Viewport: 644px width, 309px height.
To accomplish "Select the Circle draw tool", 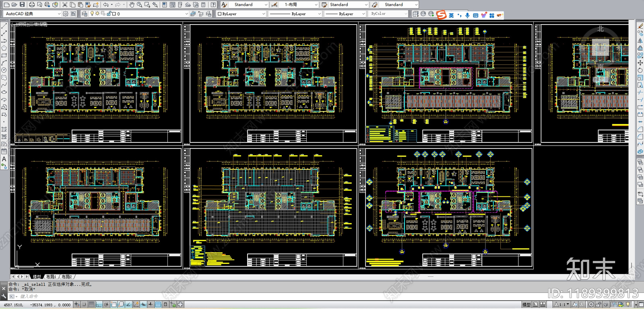I will [4, 70].
